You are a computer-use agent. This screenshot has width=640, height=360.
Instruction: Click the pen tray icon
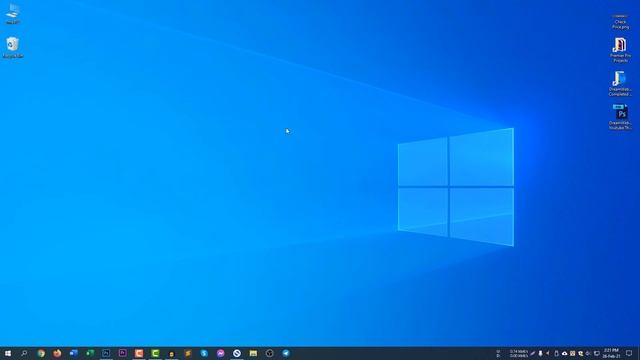coord(533,353)
